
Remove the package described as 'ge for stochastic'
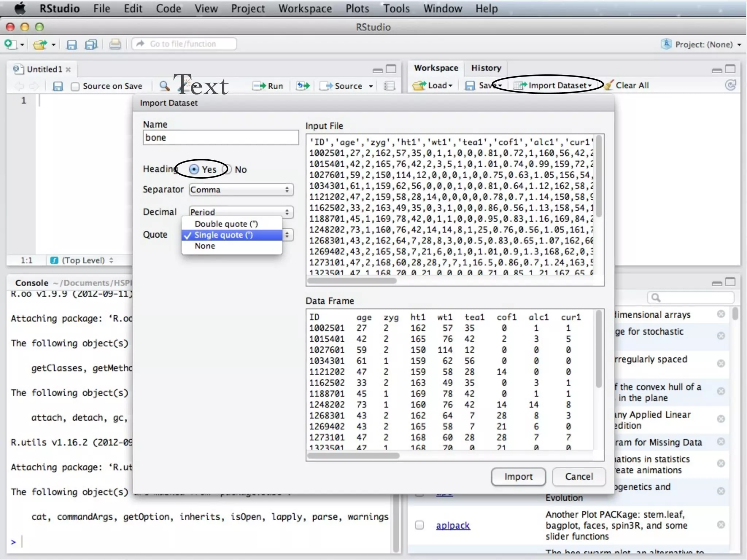[721, 335]
